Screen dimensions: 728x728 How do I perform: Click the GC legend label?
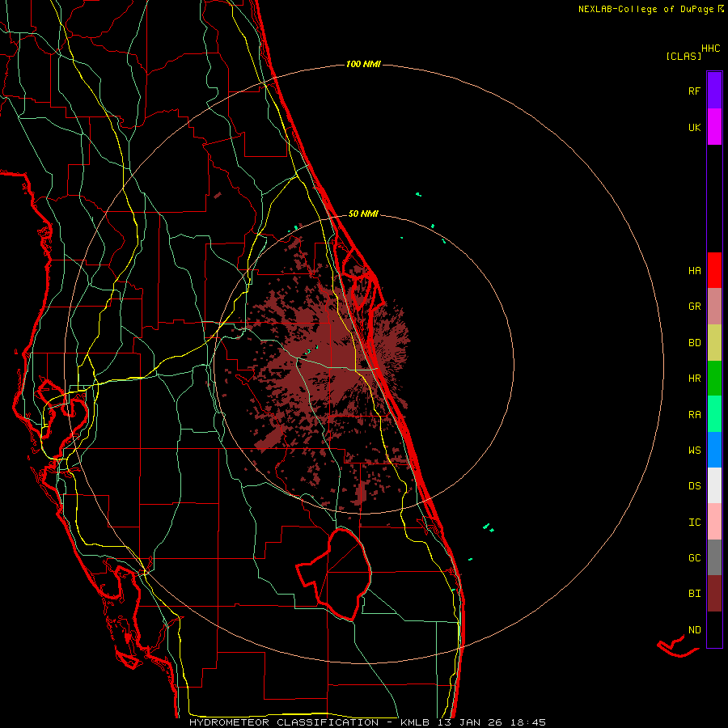pos(694,558)
